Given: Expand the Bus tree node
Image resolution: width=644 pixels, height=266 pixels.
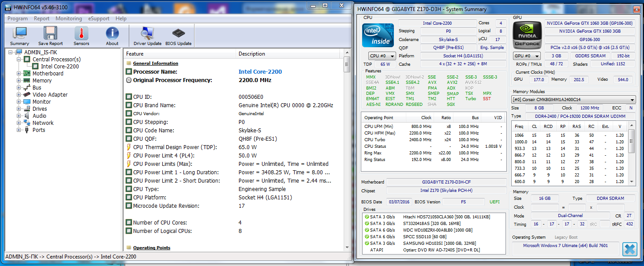Looking at the screenshot, I should click(x=19, y=88).
